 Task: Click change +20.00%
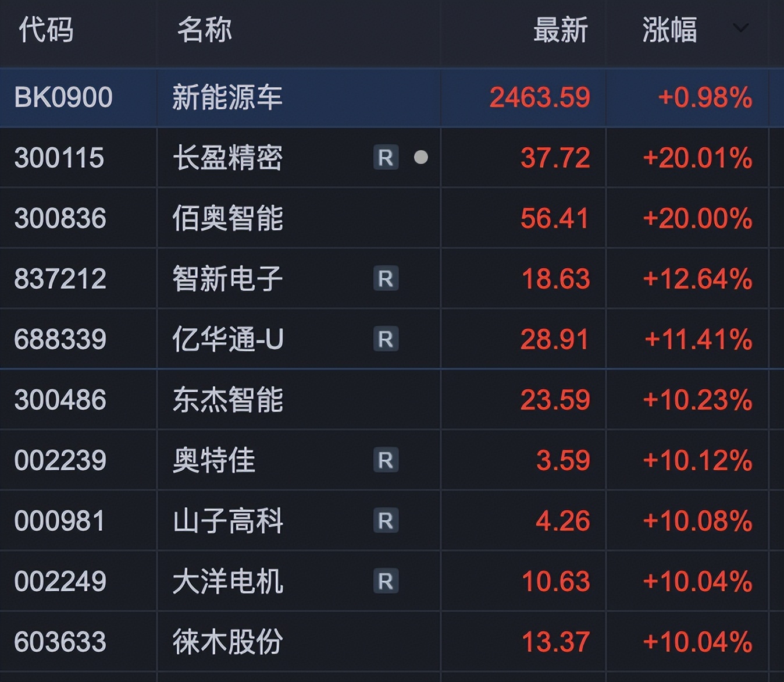click(697, 218)
